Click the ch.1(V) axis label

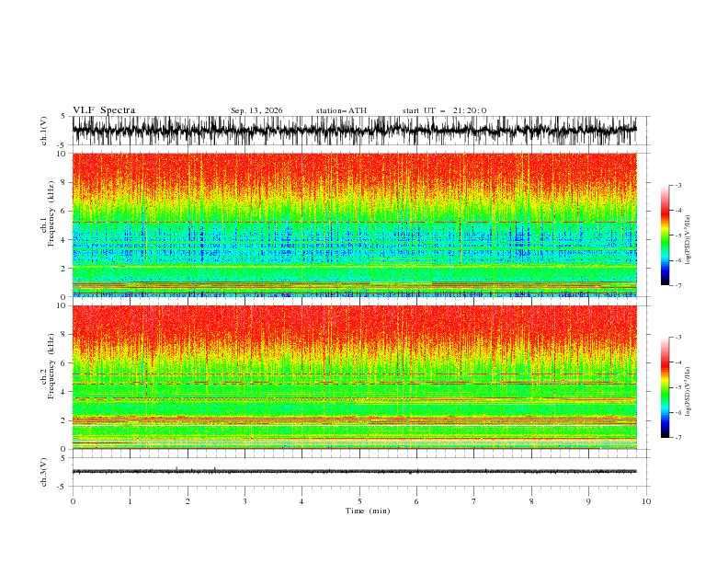tap(44, 131)
